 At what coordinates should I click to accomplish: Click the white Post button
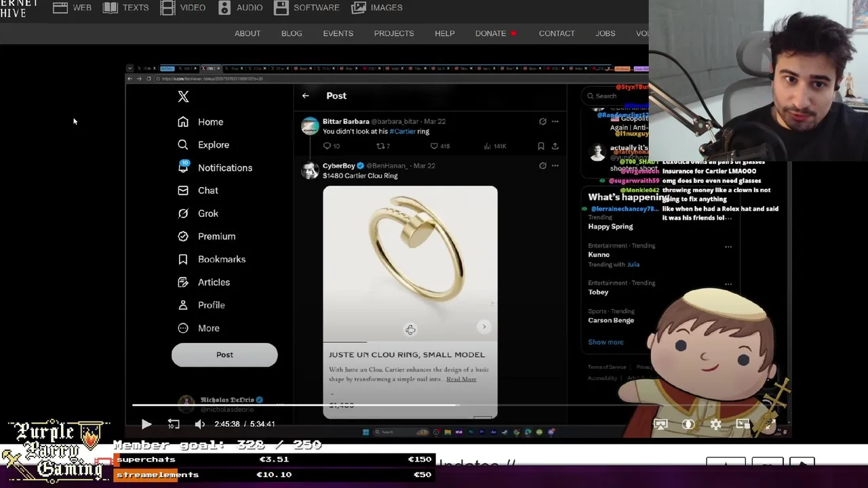point(224,355)
